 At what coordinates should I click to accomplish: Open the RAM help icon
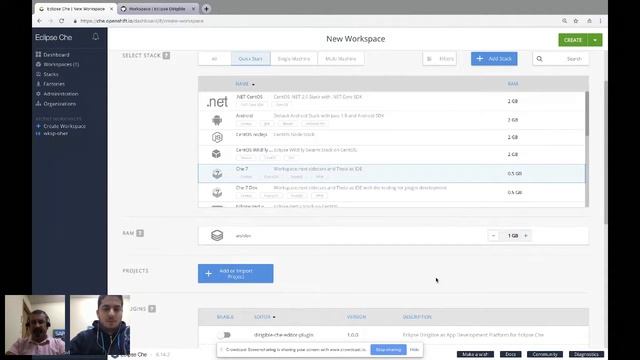tap(140, 233)
